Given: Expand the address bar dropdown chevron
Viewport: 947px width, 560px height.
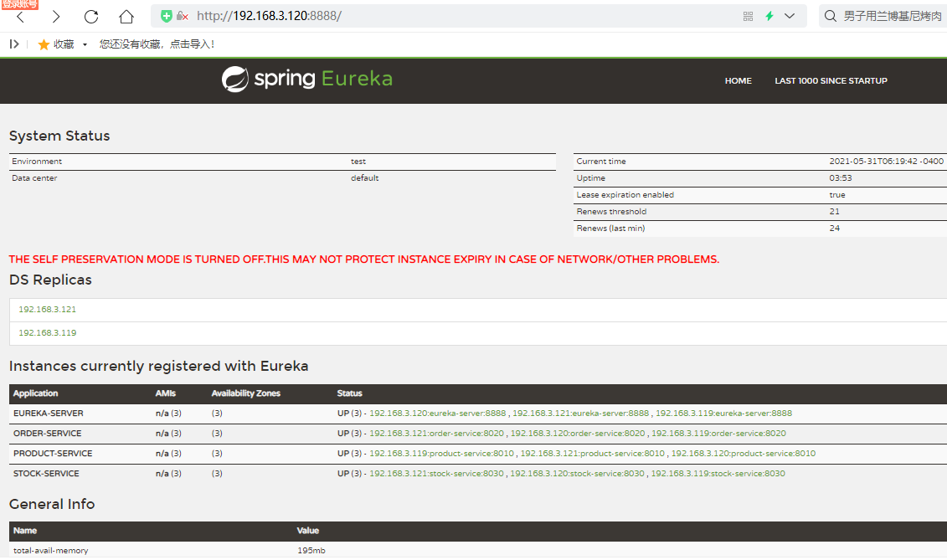Looking at the screenshot, I should (x=790, y=16).
